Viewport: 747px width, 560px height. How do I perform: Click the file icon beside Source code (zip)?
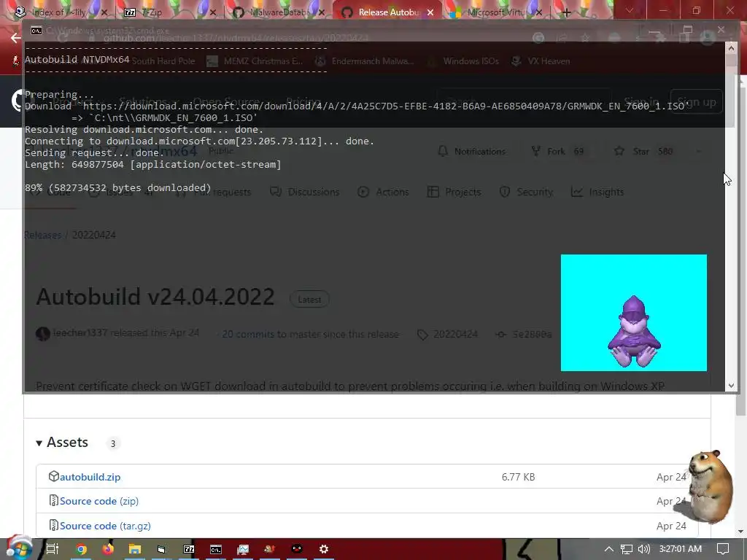[53, 500]
